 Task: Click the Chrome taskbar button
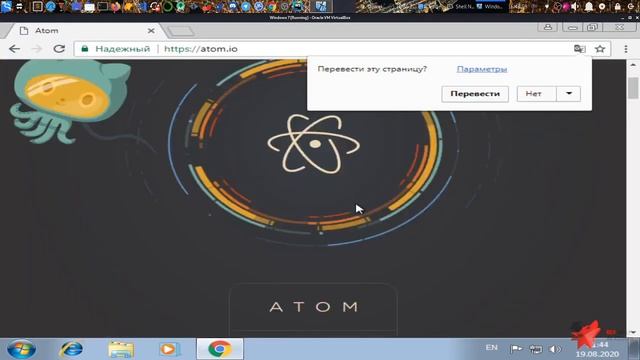click(x=220, y=349)
